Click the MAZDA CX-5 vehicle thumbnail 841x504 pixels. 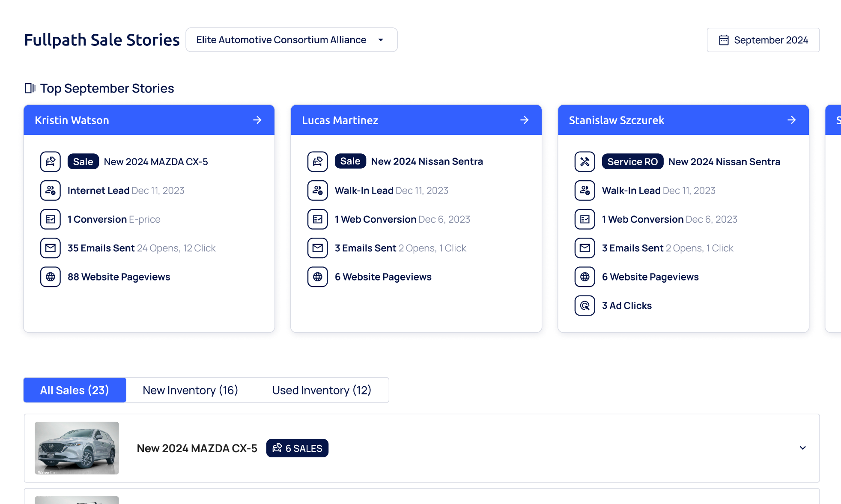click(77, 448)
